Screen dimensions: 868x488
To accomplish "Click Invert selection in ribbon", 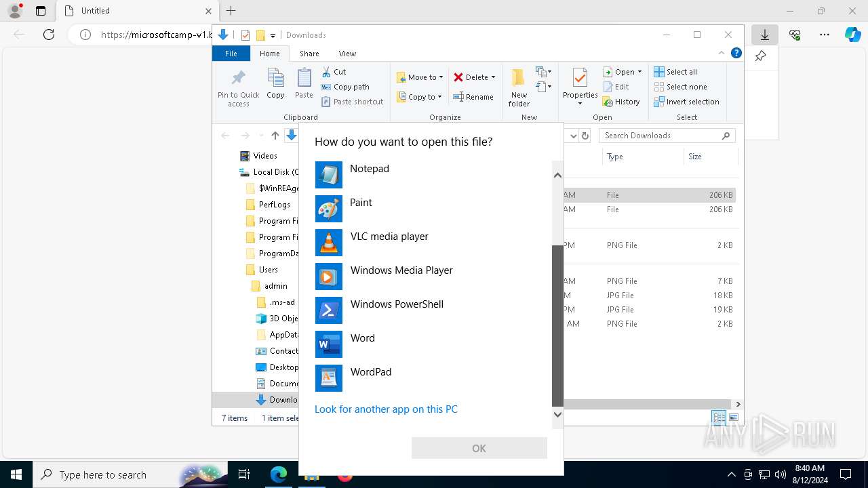I will pyautogui.click(x=686, y=102).
